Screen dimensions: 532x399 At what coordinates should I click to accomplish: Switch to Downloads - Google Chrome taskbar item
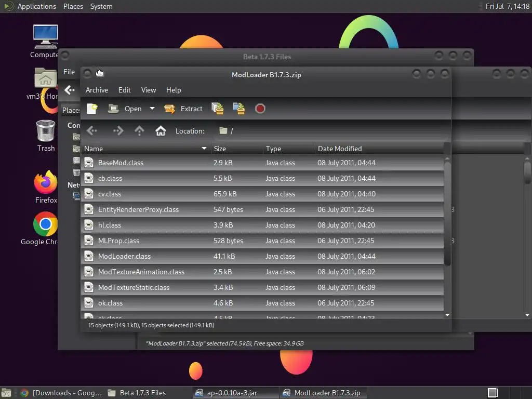[x=61, y=393]
